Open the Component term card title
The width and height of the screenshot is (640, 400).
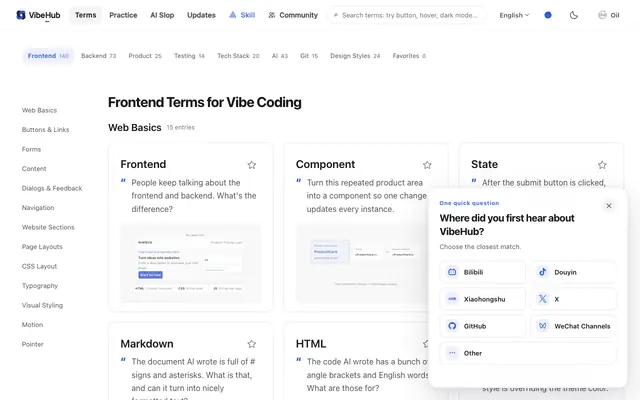pyautogui.click(x=325, y=164)
